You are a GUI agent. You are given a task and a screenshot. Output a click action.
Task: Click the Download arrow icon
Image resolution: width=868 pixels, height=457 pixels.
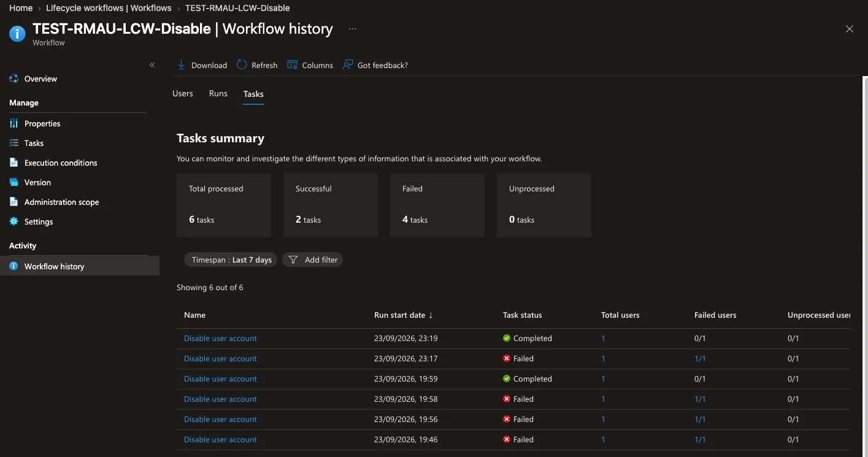[181, 65]
